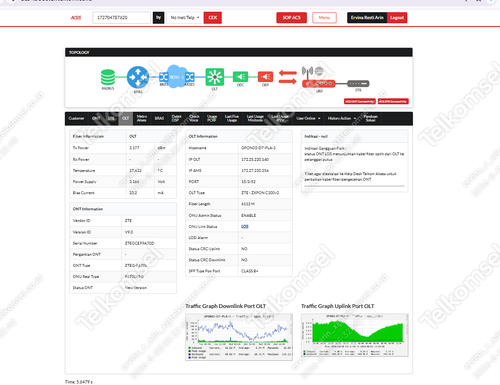Open the Panduan Solusi tab

pos(370,118)
